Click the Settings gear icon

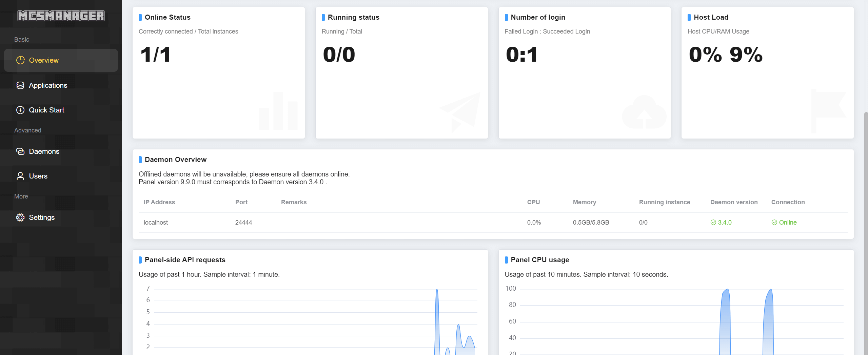click(20, 217)
